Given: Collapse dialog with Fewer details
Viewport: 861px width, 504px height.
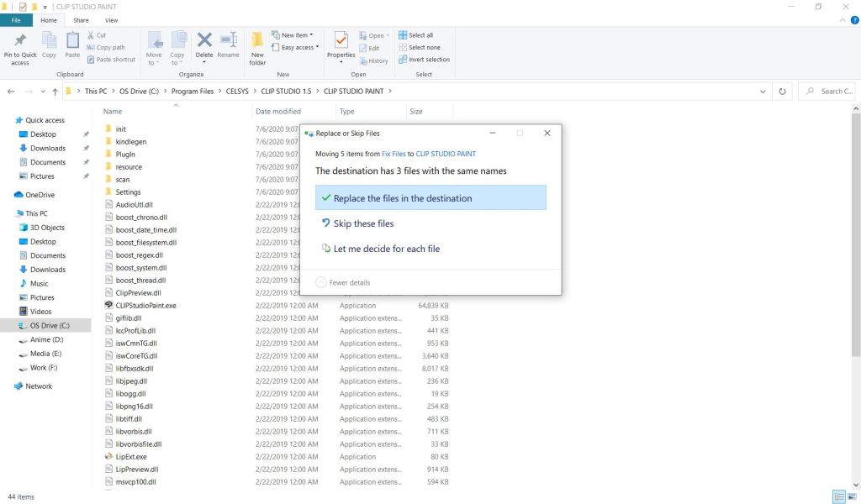Looking at the screenshot, I should [342, 282].
